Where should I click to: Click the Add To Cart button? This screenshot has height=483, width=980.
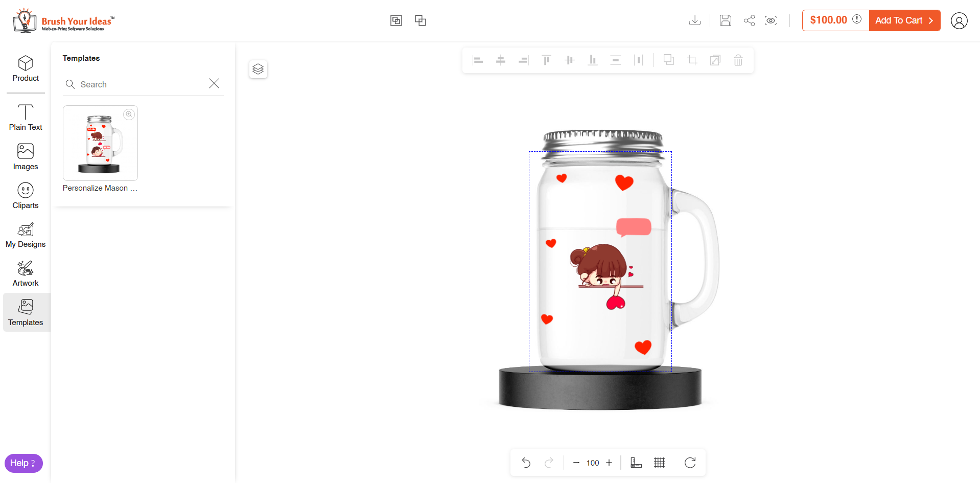click(x=904, y=20)
